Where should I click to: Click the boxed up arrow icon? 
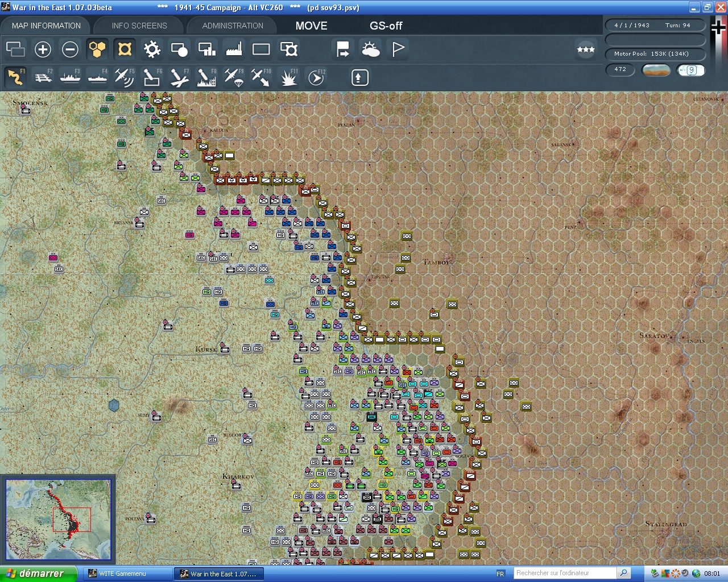point(359,77)
